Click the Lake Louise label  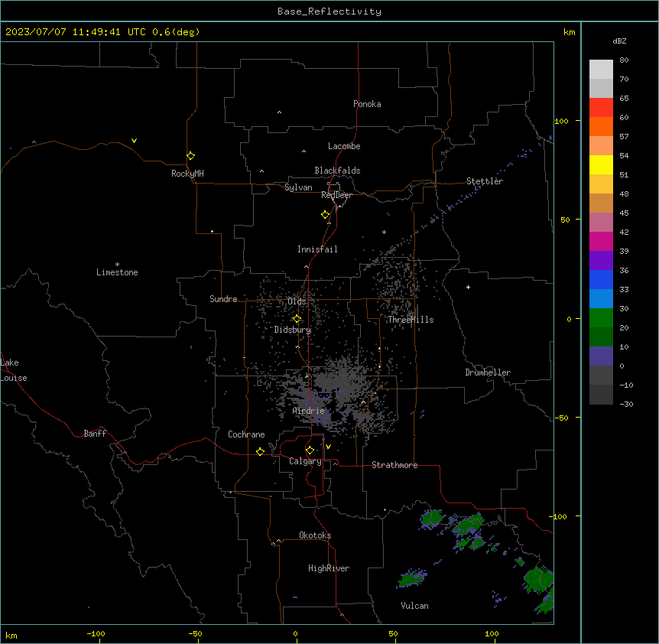point(14,370)
